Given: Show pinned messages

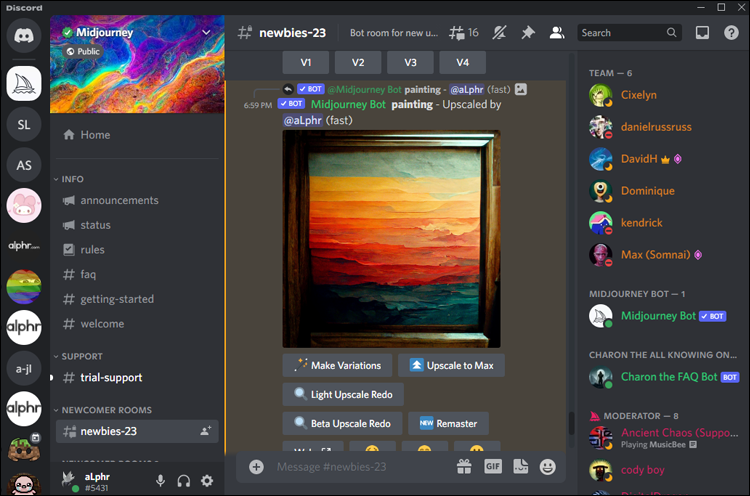Looking at the screenshot, I should (x=528, y=33).
